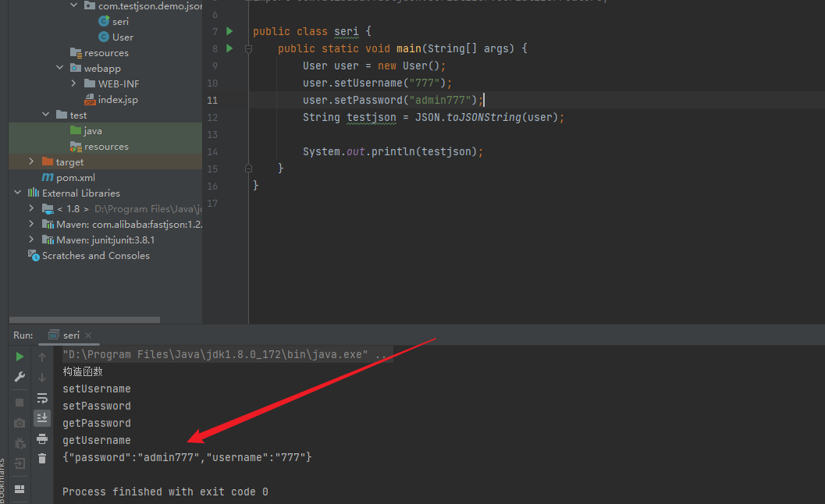Select Scratches and Consoles

click(x=96, y=256)
